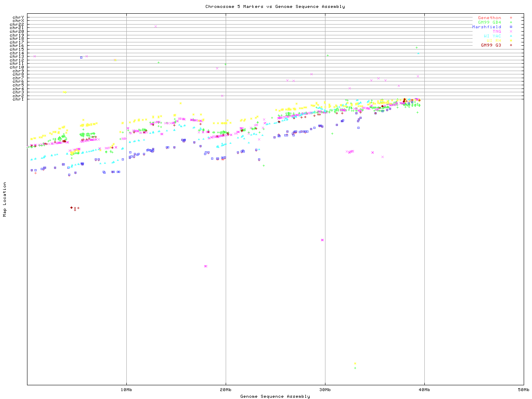Click the Marshfield legend label
The height and width of the screenshot is (399, 532).
486,27
